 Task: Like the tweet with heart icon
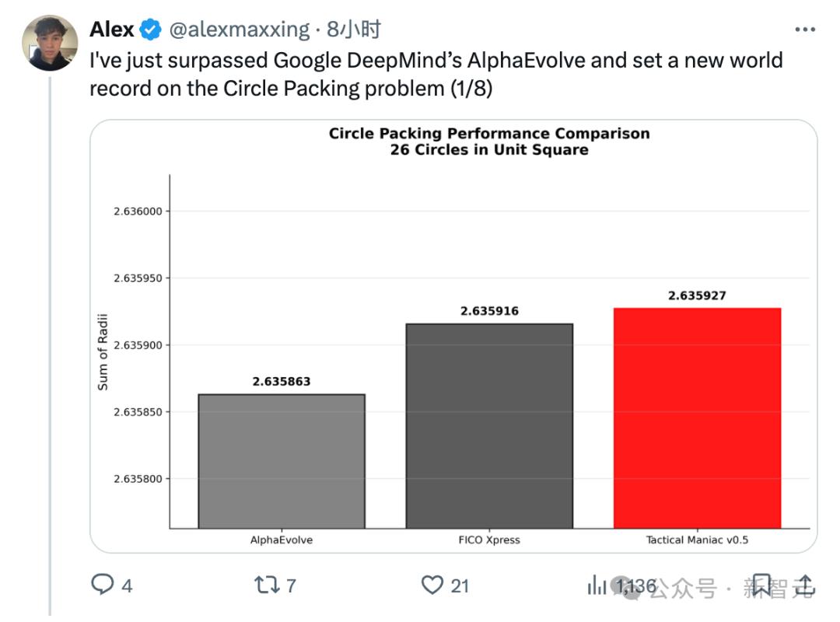(x=432, y=585)
